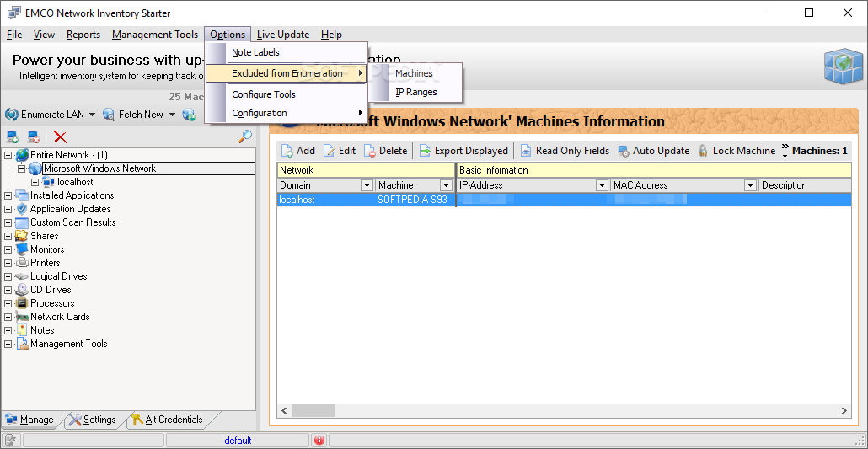This screenshot has height=449, width=868.
Task: Click the globe refresh icon after Fetch New
Action: tap(189, 115)
